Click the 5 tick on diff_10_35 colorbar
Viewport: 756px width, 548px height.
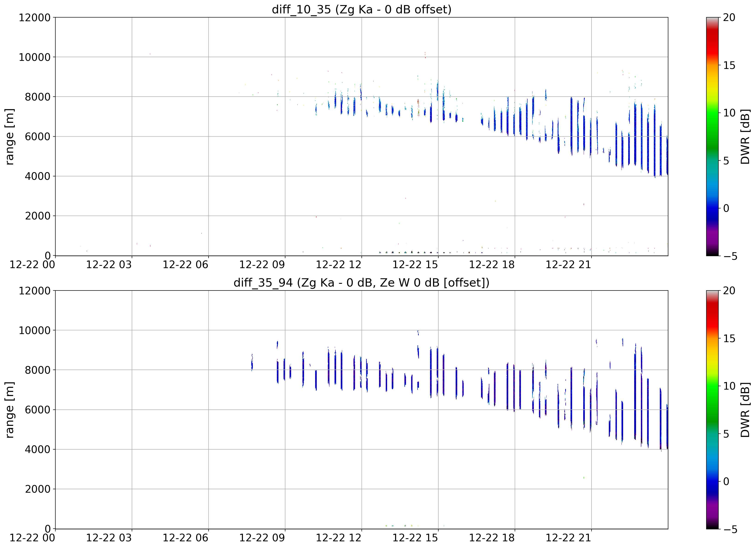pos(726,160)
